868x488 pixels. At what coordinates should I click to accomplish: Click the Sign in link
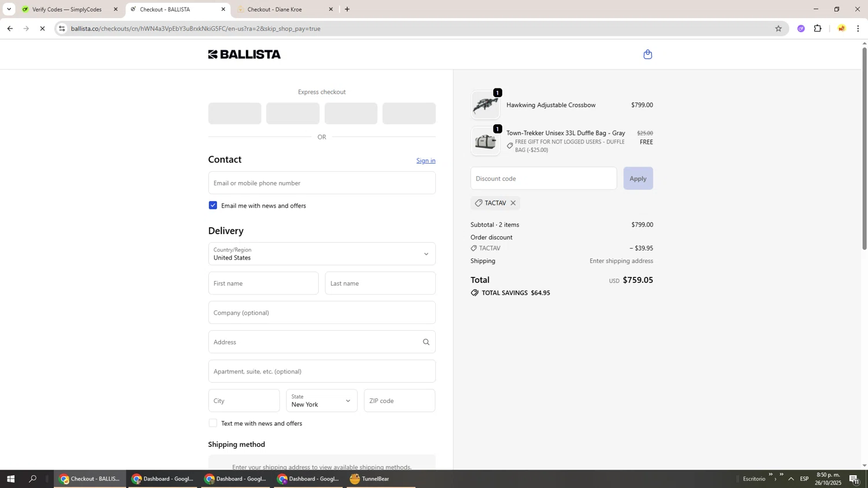click(x=426, y=161)
